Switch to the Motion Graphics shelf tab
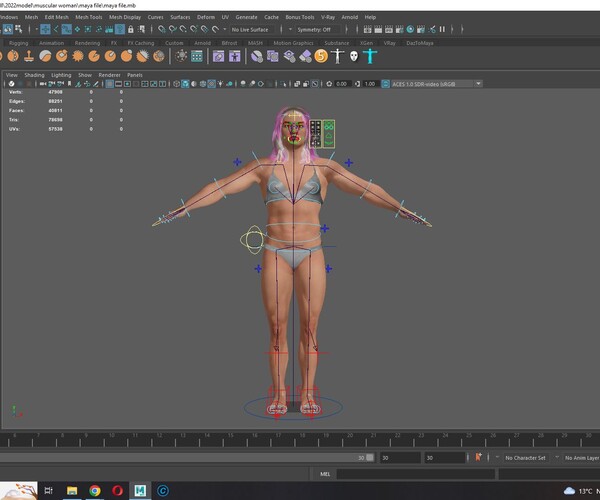Screen dimensions: 600x500 (x=293, y=43)
